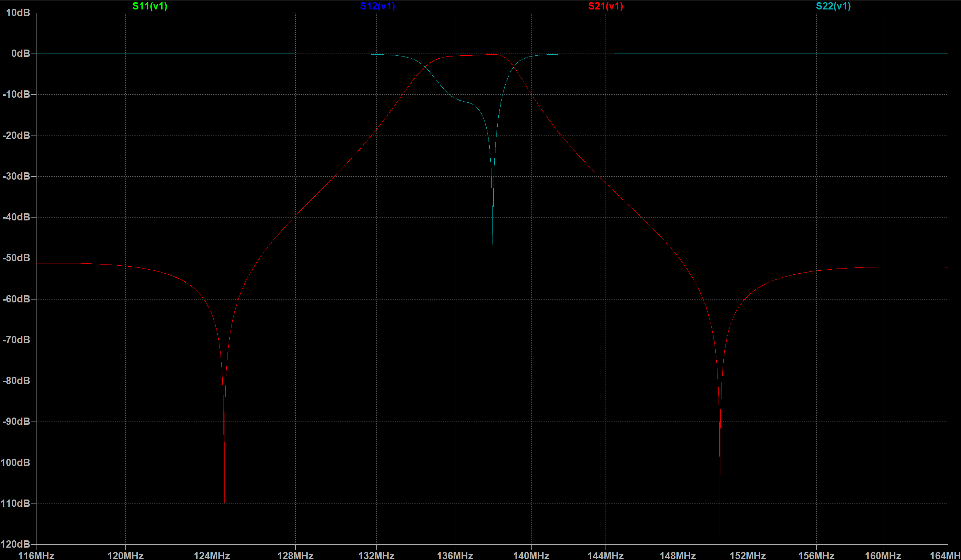The height and width of the screenshot is (560, 961).
Task: Click the -80dB axis label
Action: point(16,380)
